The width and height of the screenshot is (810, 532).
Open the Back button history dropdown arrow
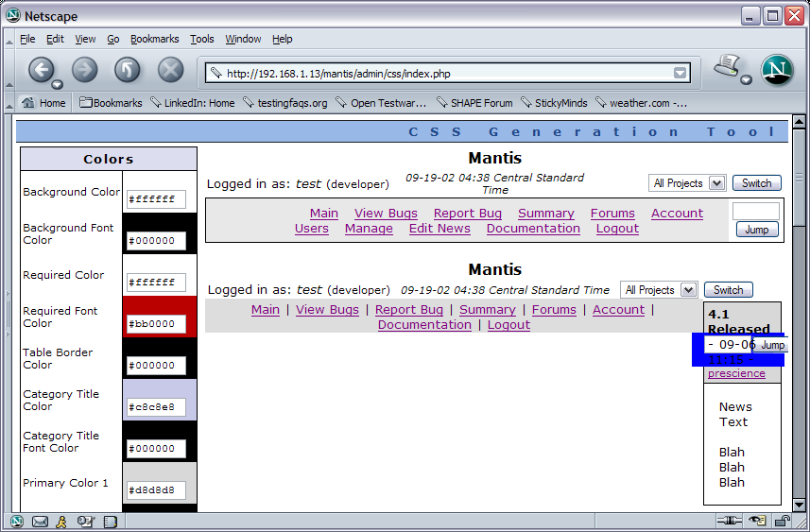click(58, 85)
